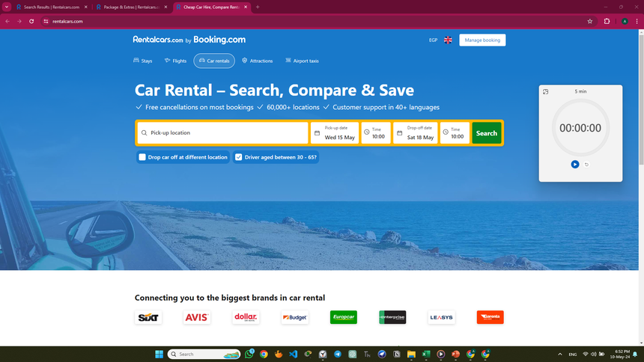Click the UK flag language icon
The width and height of the screenshot is (644, 362).
(448, 40)
